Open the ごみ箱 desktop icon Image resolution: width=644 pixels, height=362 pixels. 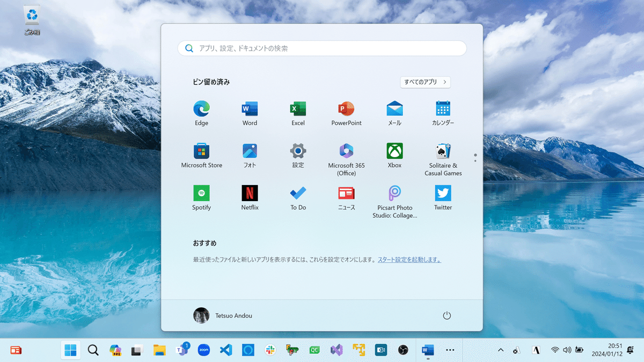32,21
